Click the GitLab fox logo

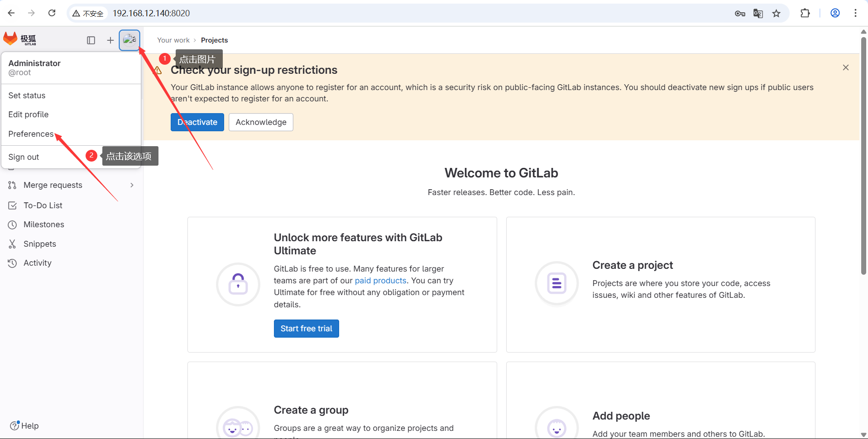tap(10, 39)
